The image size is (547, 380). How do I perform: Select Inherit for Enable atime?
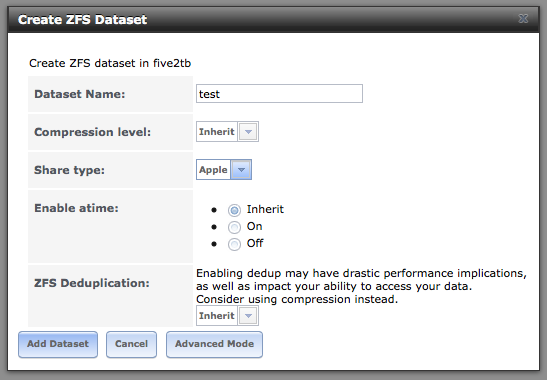click(x=234, y=210)
